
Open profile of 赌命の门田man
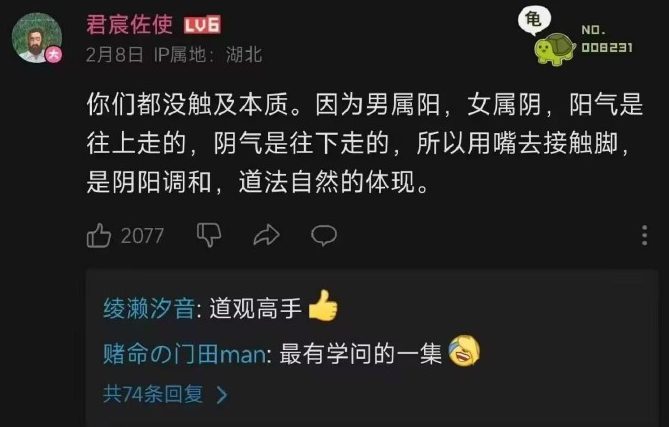185,354
